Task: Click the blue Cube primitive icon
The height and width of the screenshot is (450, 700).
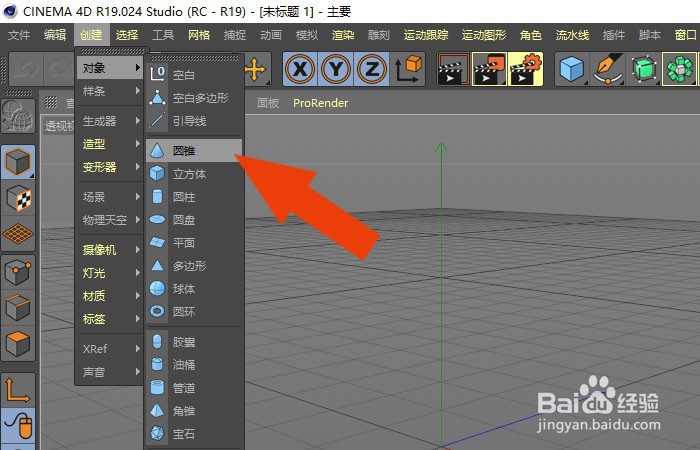Action: pos(571,69)
